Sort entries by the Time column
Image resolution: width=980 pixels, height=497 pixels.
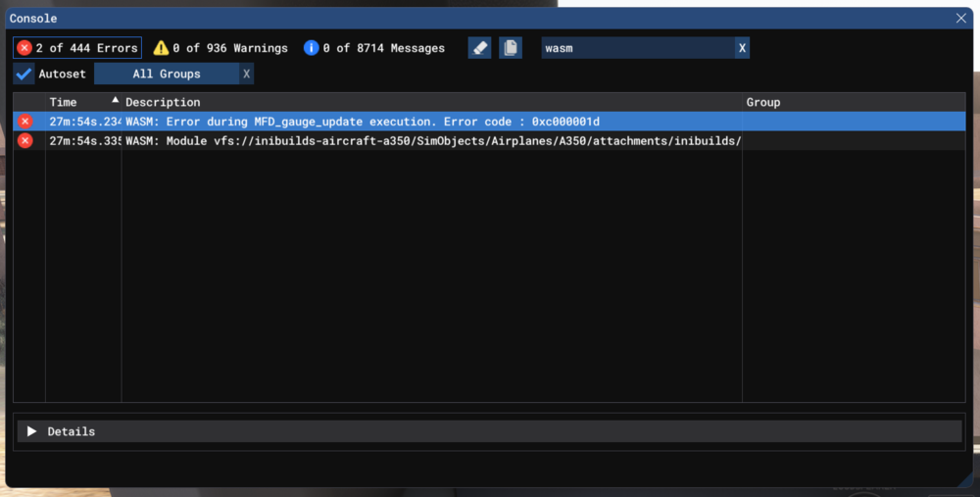point(83,102)
